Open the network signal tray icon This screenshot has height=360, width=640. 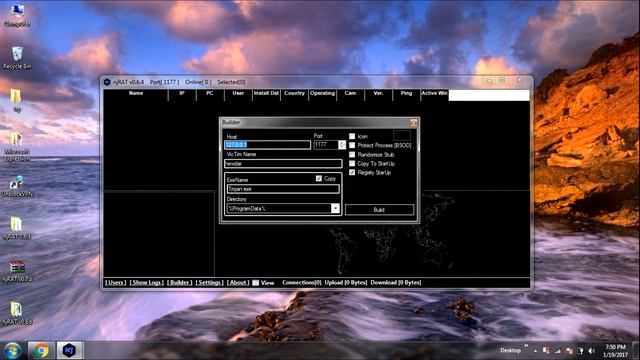(x=558, y=351)
